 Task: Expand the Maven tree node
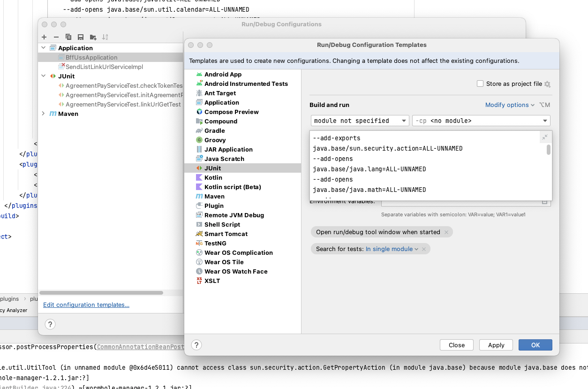(43, 114)
